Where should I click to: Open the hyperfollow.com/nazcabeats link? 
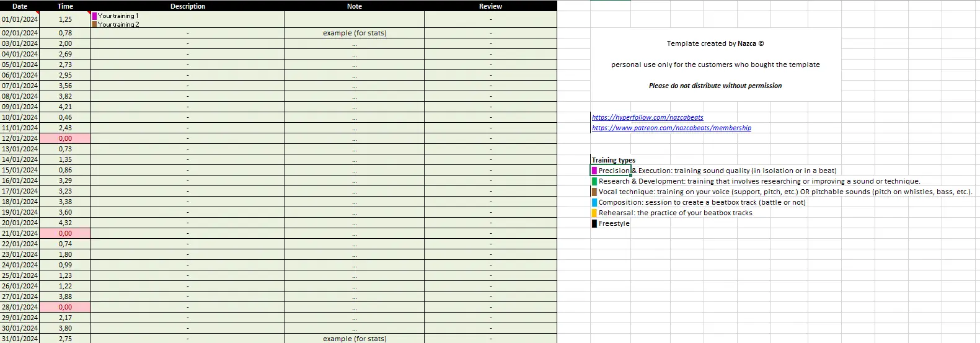647,117
